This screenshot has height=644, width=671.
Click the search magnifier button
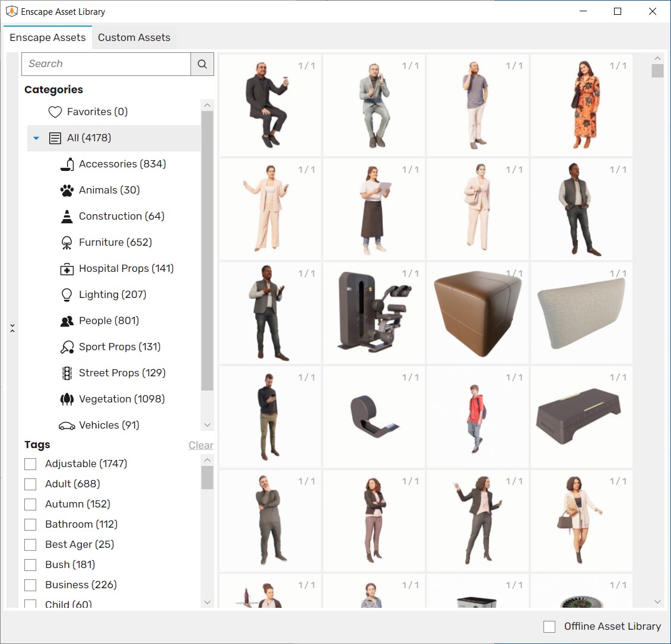point(202,64)
